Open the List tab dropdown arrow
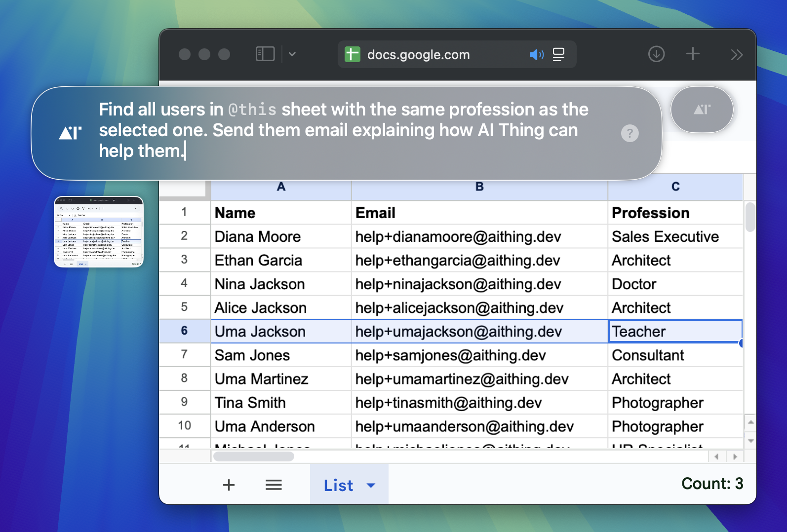This screenshot has height=532, width=787. (371, 486)
